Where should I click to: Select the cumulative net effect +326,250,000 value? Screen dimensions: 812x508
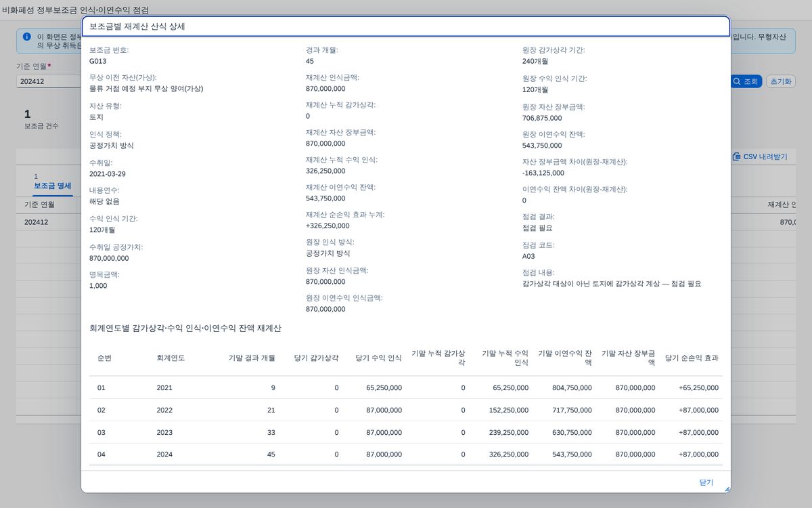pos(328,226)
